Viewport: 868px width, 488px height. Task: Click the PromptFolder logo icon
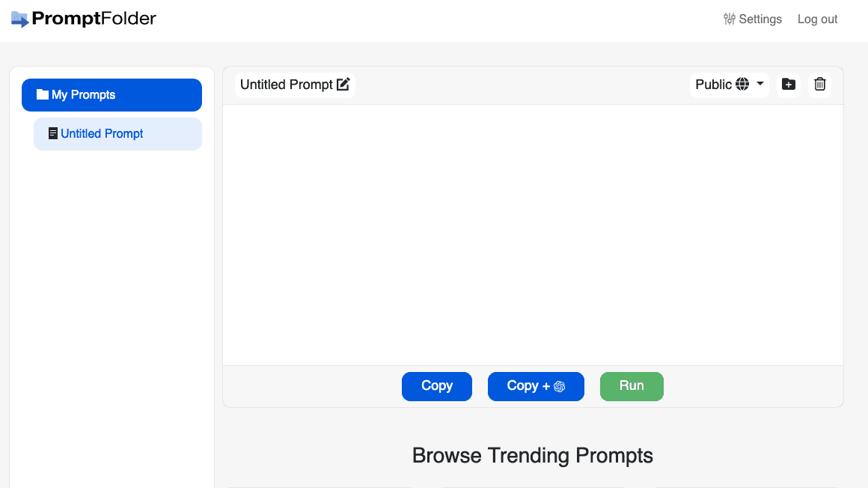[x=21, y=19]
